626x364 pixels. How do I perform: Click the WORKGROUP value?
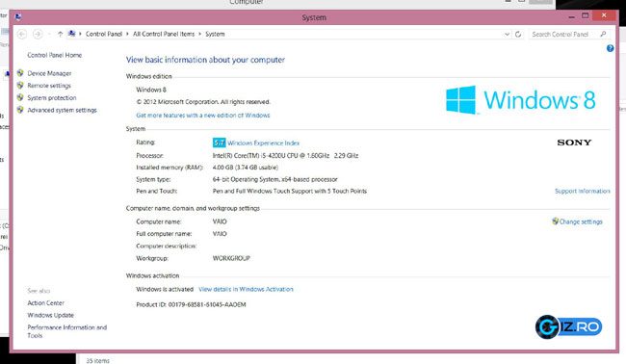[231, 258]
